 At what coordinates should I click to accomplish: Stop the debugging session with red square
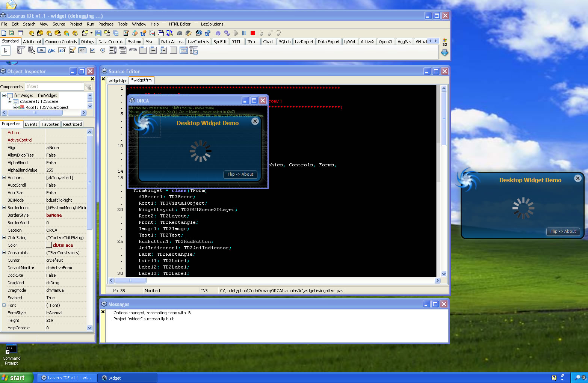[x=253, y=33]
